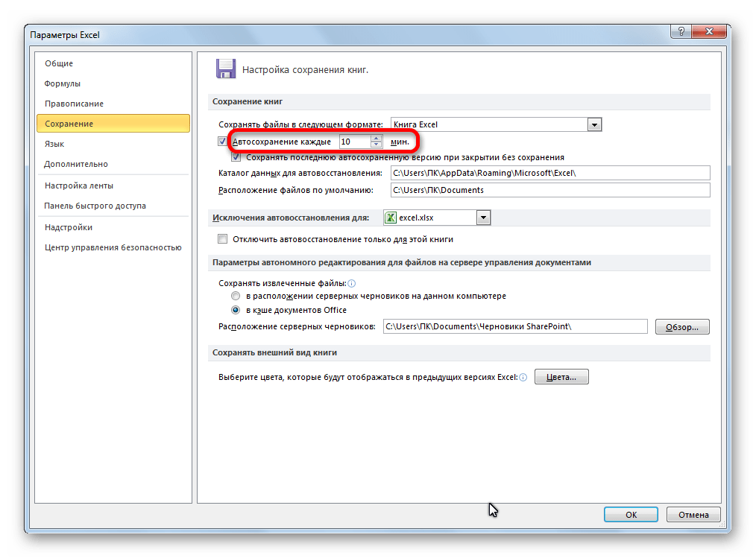Viewport: 756px width, 558px height.
Task: Click the Обзор... browse button
Action: [x=682, y=327]
